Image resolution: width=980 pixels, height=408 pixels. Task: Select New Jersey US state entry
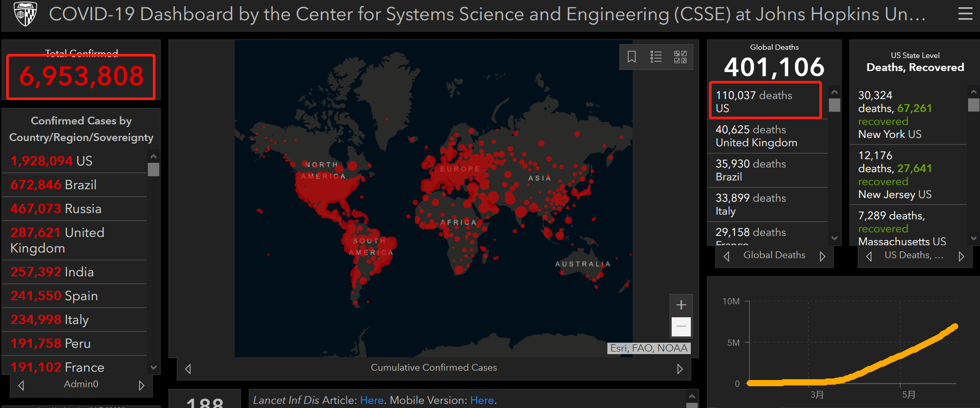point(908,175)
